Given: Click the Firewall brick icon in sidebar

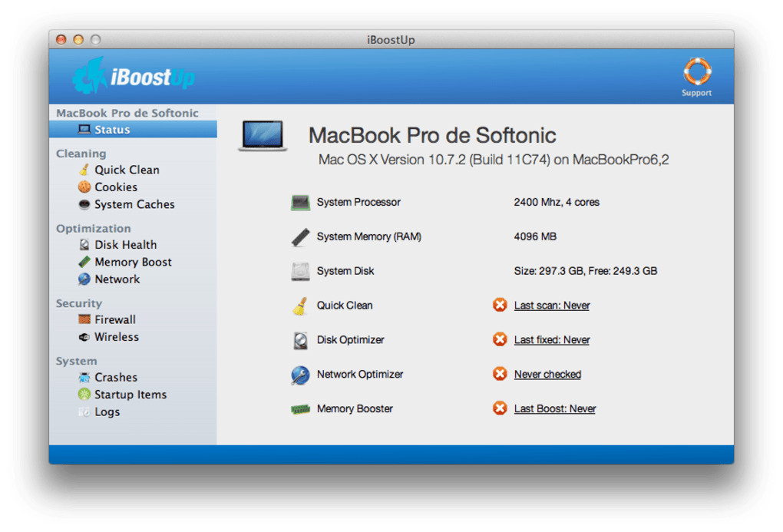Looking at the screenshot, I should pos(84,319).
